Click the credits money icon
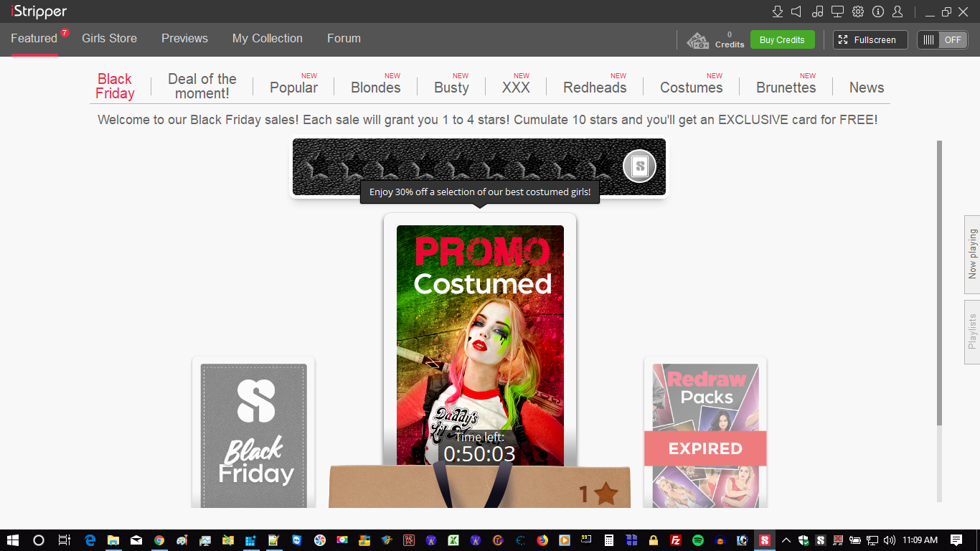The height and width of the screenshot is (551, 980). (x=698, y=40)
